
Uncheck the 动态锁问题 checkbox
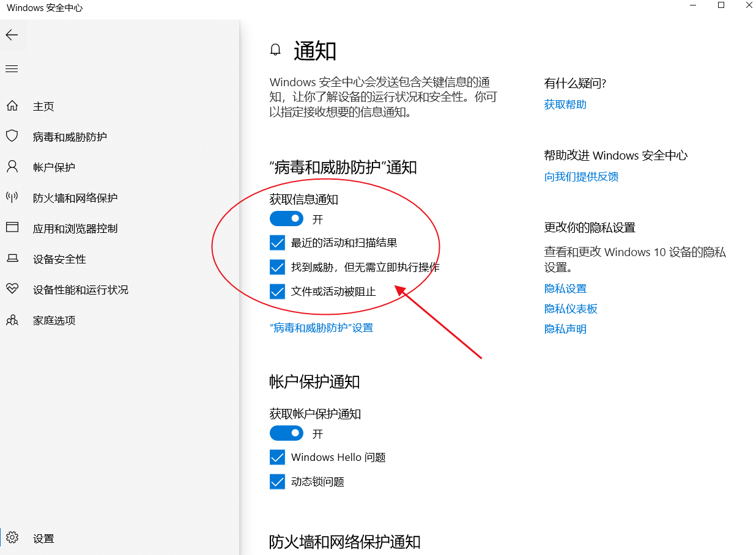277,482
